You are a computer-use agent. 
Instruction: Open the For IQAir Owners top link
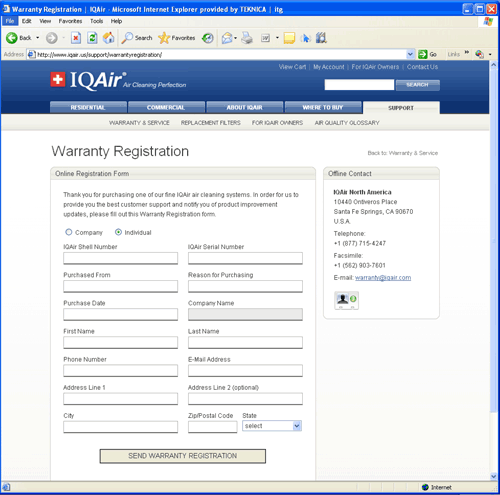click(x=375, y=67)
